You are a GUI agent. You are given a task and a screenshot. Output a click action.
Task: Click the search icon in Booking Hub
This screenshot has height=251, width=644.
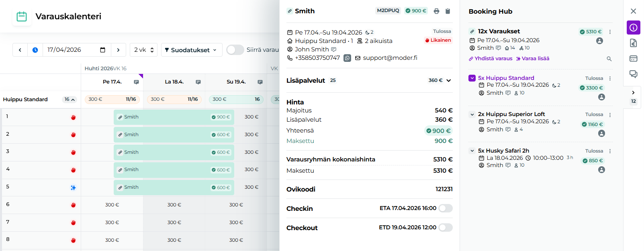[609, 59]
